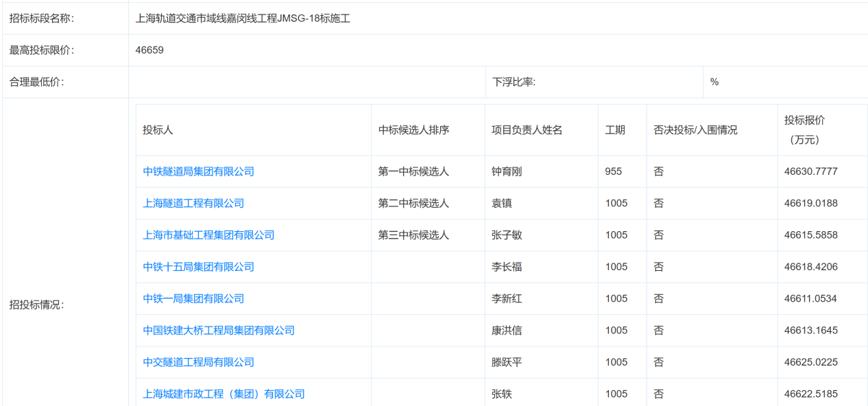This screenshot has height=406, width=868.
Task: Click the 中标候选人排序 column header
Action: [x=413, y=130]
